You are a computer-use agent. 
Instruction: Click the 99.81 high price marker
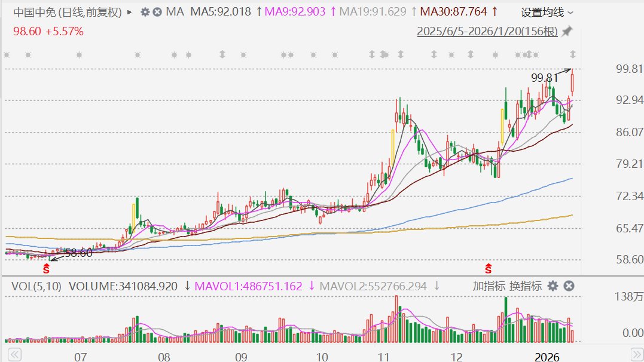click(x=544, y=77)
